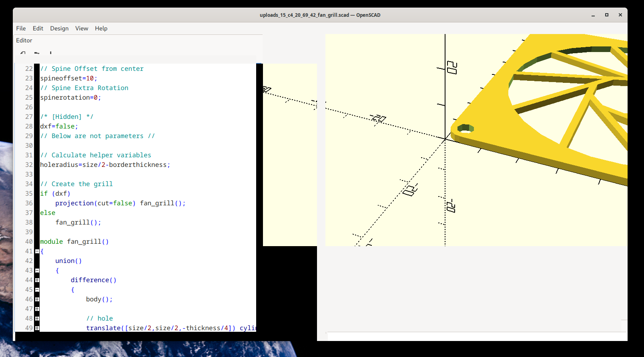
Task: Place cursor on the spineoffset=10 line
Action: pos(68,78)
